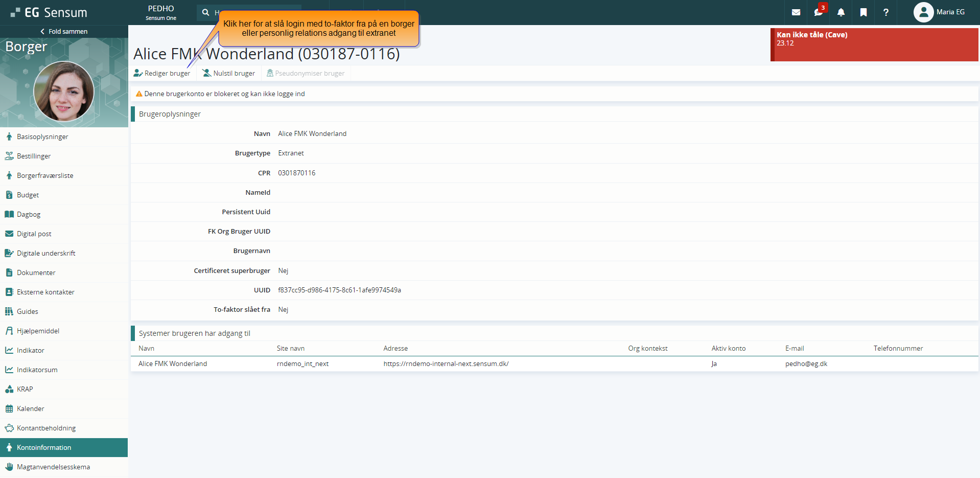980x478 pixels.
Task: Click the Indikatorsum chart icon
Action: pyautogui.click(x=9, y=370)
